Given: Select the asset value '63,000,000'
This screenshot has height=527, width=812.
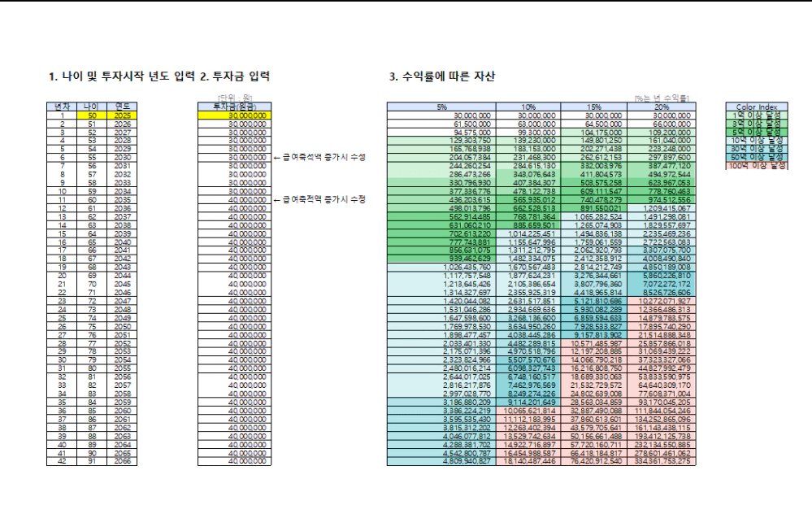Looking at the screenshot, I should 528,124.
